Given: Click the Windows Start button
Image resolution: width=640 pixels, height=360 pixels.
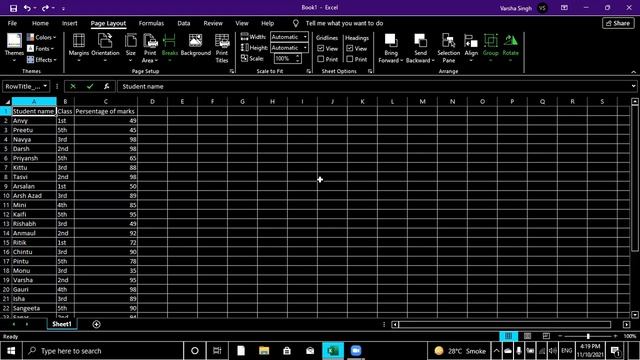Looking at the screenshot, I should pos(11,351).
